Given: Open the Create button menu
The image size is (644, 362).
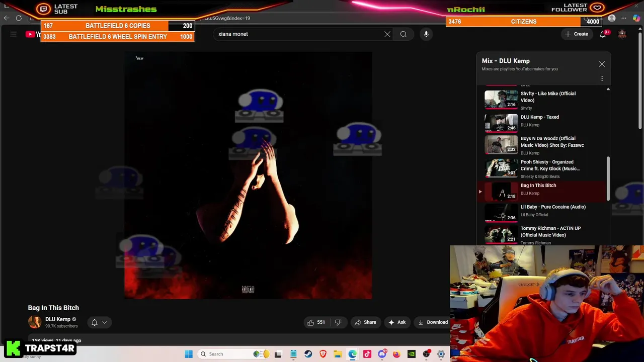Looking at the screenshot, I should tap(577, 34).
